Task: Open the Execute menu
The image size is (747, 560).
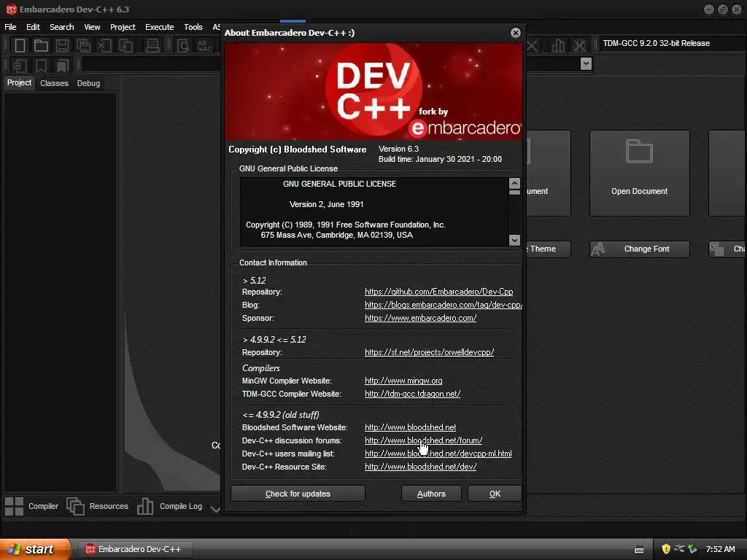Action: 160,27
